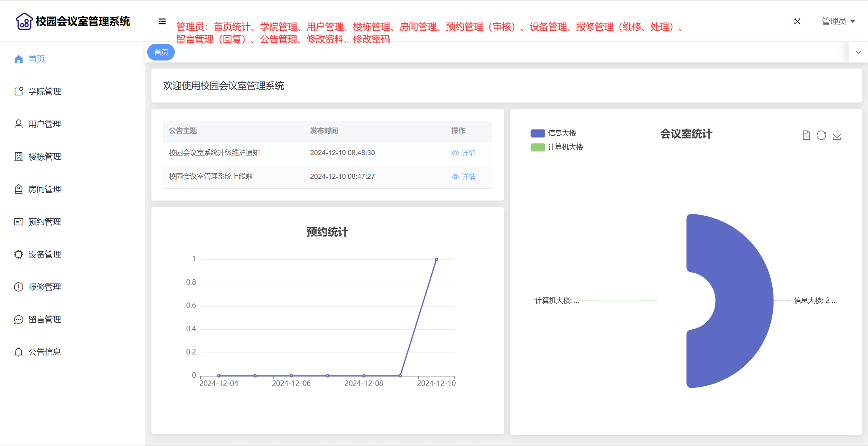The image size is (868, 446).
Task: Click the 报修管理 warning icon
Action: tap(19, 287)
